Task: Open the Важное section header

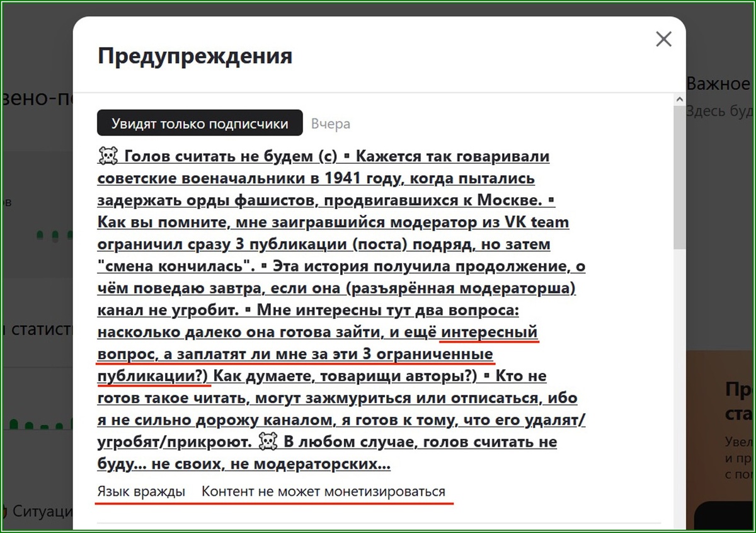Action: pyautogui.click(x=719, y=83)
